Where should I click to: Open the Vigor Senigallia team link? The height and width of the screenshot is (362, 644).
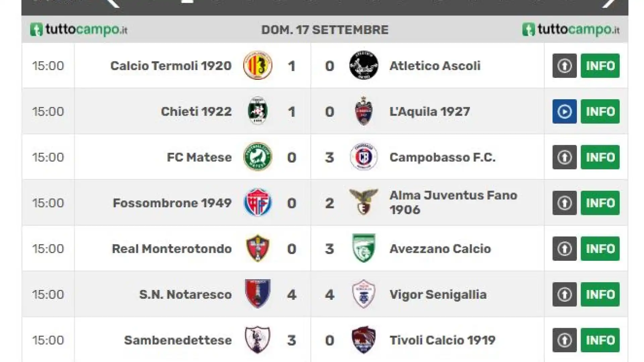click(438, 295)
